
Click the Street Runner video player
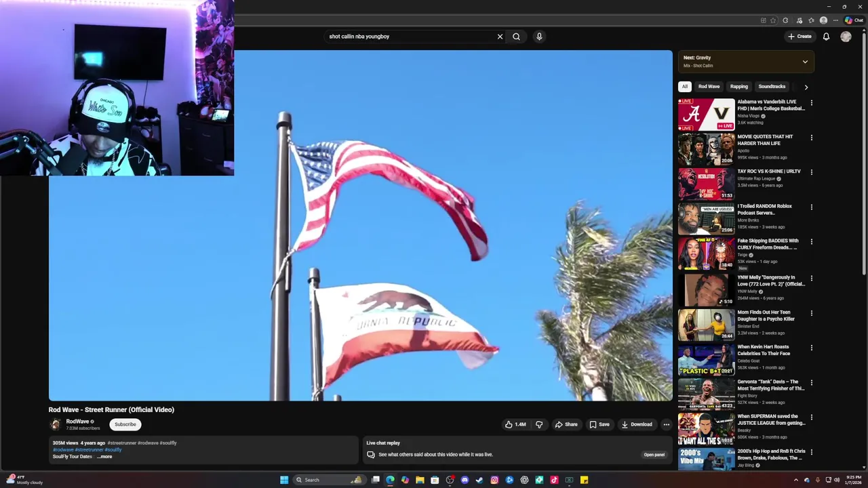tap(360, 226)
